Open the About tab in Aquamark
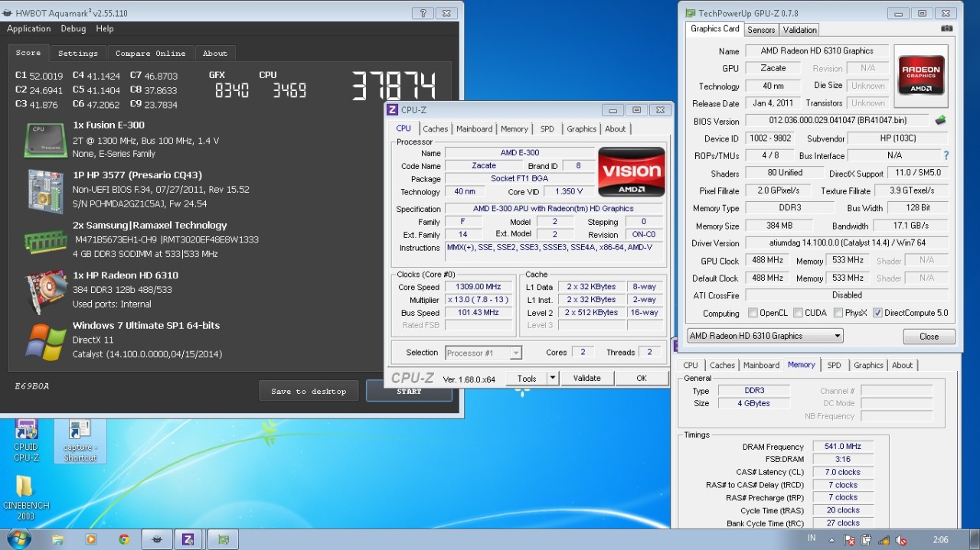The height and width of the screenshot is (550, 980). [215, 54]
